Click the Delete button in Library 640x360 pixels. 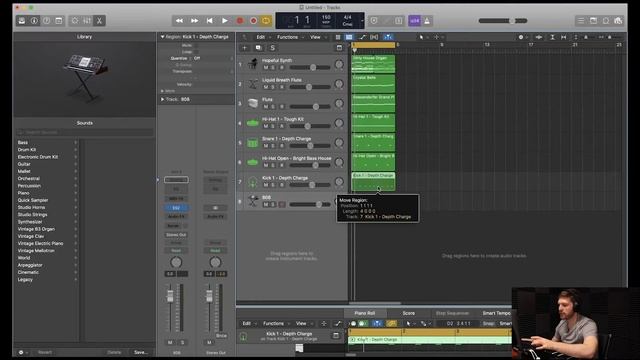point(114,352)
